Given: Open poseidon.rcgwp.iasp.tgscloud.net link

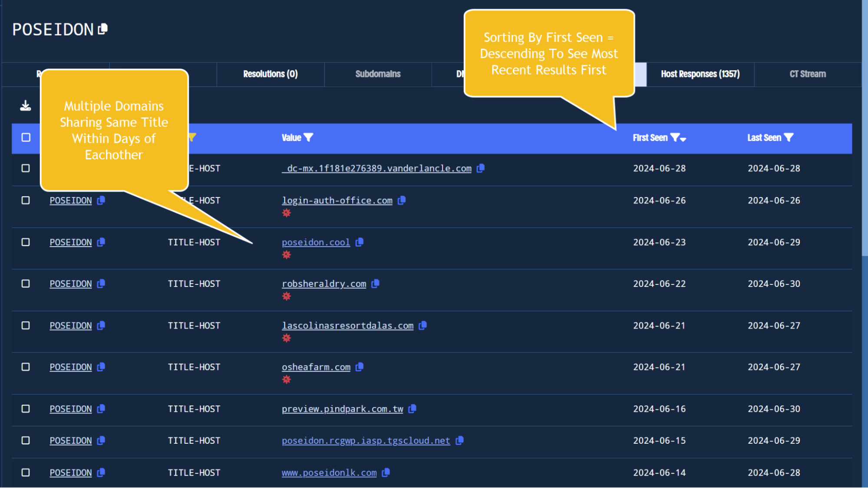Looking at the screenshot, I should (366, 440).
